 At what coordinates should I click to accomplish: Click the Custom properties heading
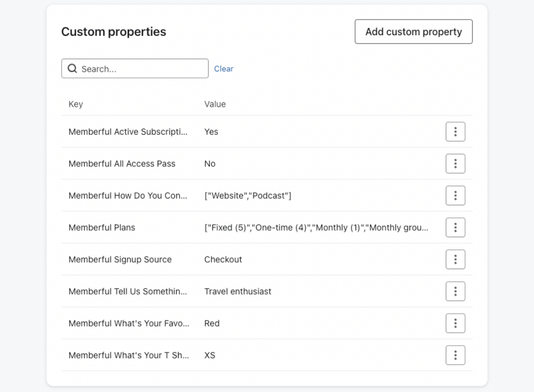pyautogui.click(x=113, y=32)
